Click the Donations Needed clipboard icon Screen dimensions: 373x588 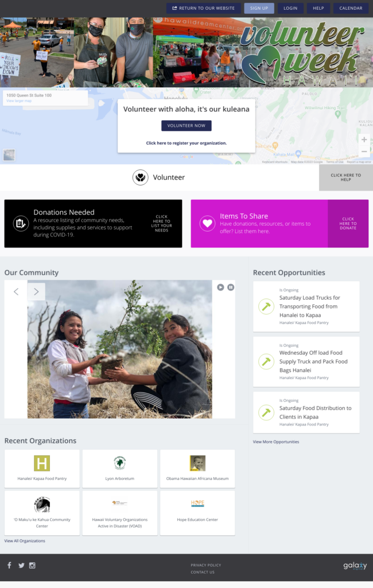[x=21, y=223]
